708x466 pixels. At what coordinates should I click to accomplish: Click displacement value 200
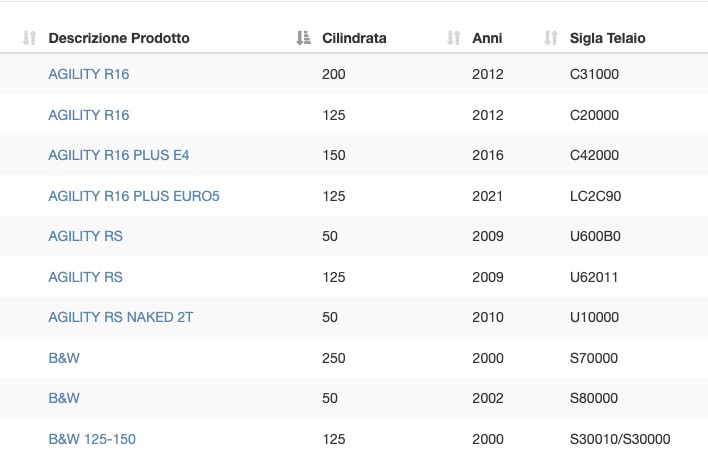coord(334,74)
